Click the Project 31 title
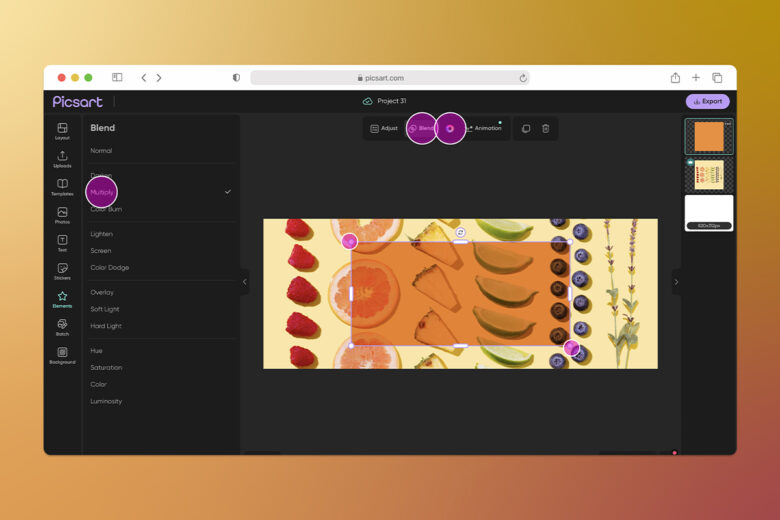 391,101
